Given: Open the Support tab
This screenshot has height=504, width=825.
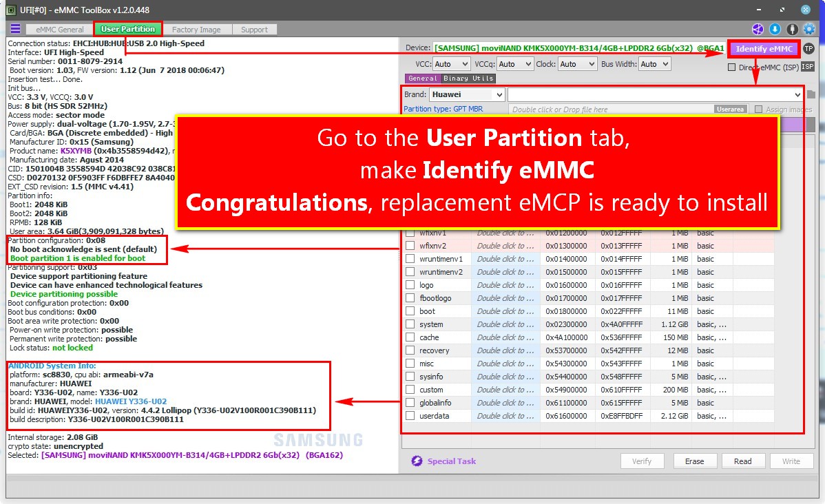Looking at the screenshot, I should click(254, 30).
